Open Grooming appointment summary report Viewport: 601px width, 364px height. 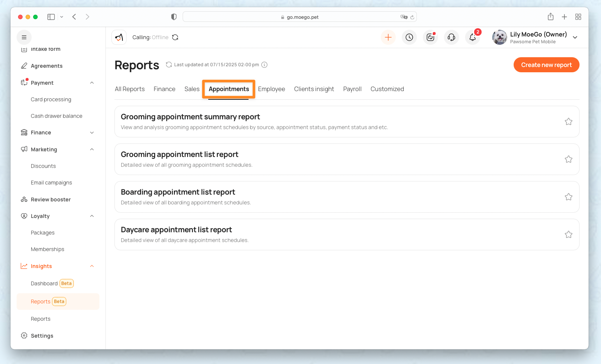pos(347,122)
